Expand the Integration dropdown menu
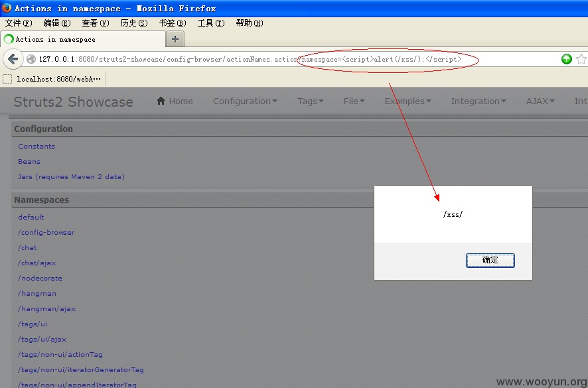 click(478, 101)
